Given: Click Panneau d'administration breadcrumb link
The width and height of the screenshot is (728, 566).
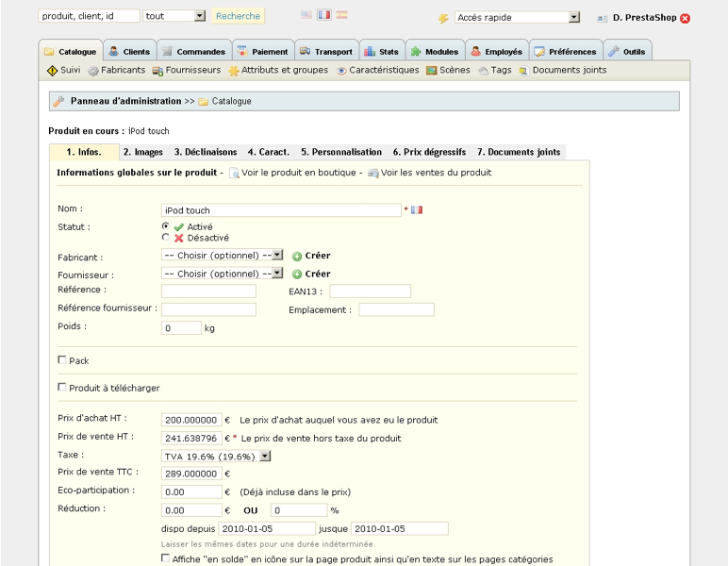Looking at the screenshot, I should 125,101.
